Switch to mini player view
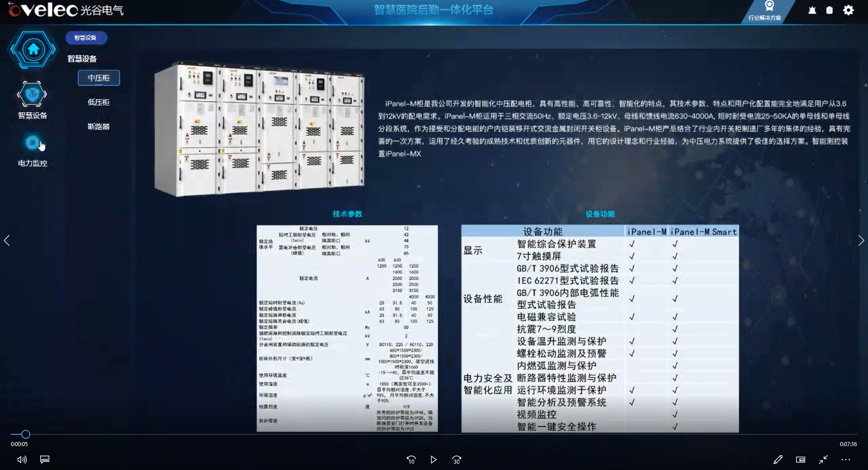Screen dimensions: 868x470 801,460
